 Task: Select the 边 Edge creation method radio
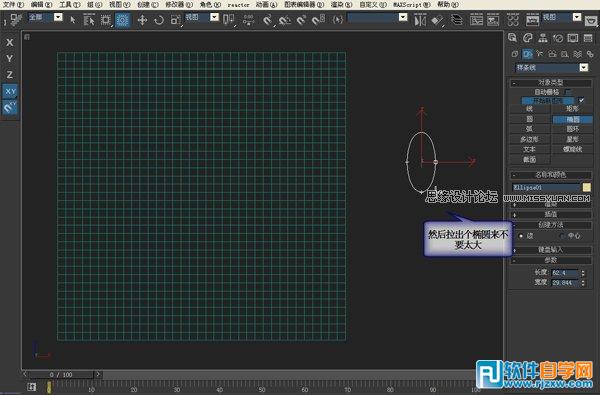tap(520, 236)
